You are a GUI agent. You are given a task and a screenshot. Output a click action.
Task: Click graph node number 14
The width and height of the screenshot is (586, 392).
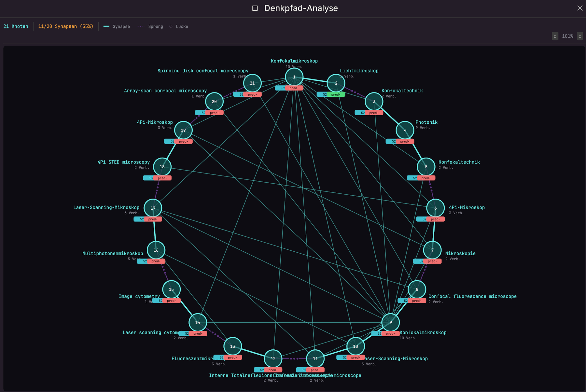pos(198,322)
